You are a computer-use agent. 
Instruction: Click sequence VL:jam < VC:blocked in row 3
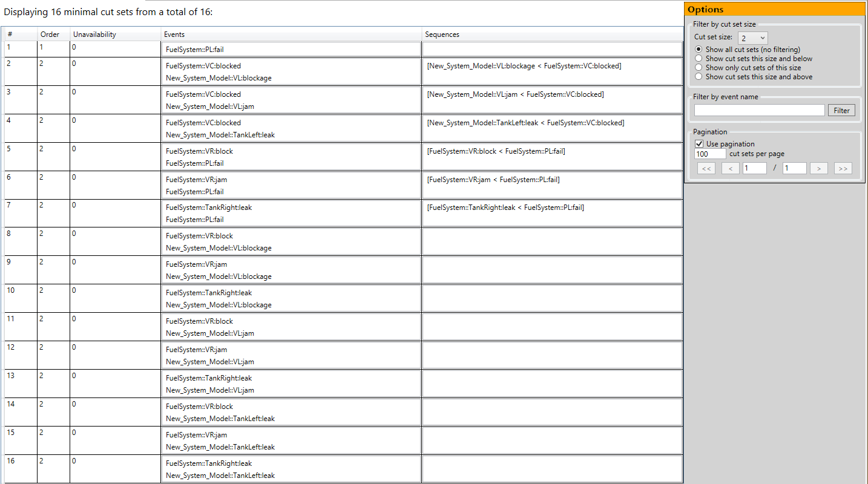click(516, 94)
